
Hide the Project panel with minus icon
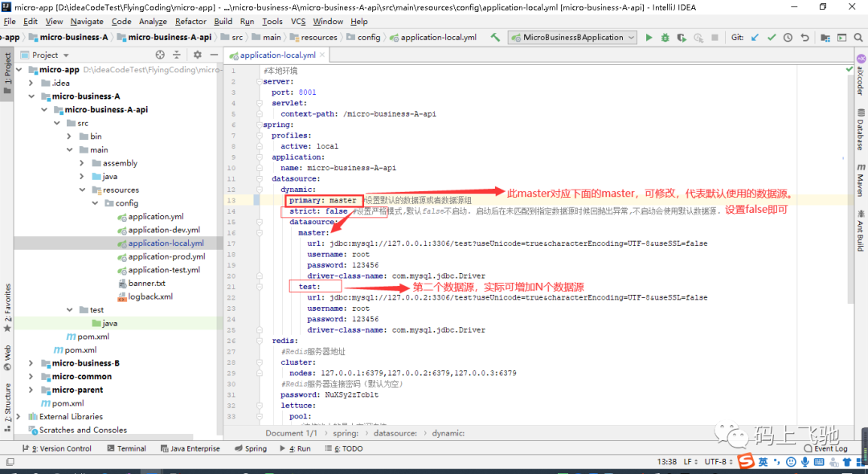[214, 55]
